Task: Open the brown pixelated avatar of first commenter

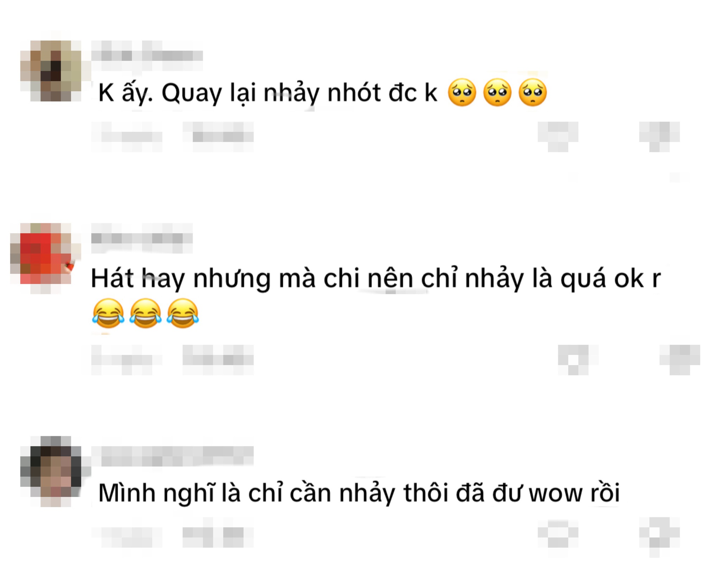Action: 51,71
